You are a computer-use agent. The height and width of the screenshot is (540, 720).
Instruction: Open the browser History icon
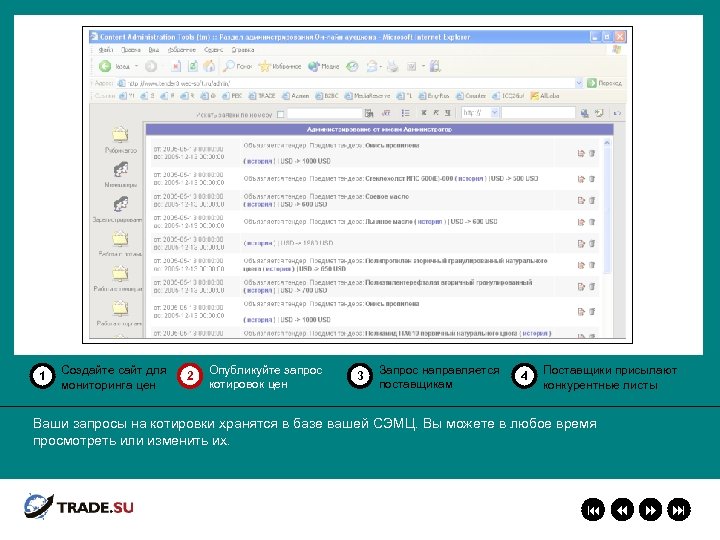point(352,67)
